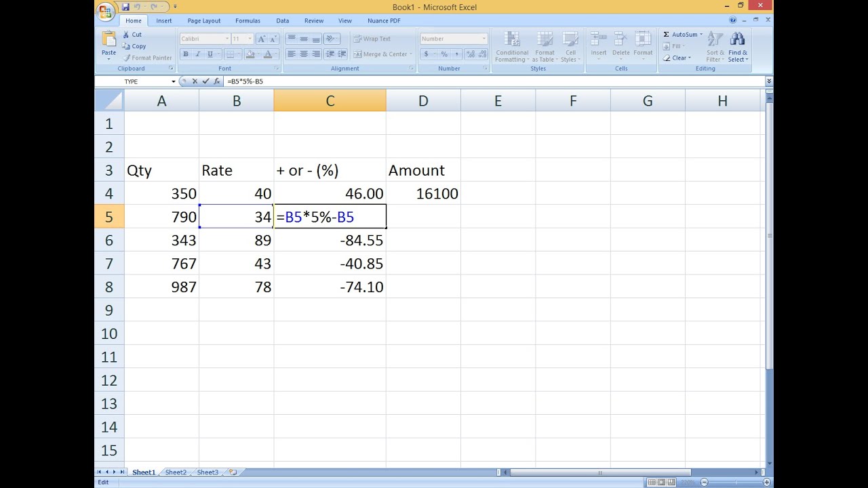Open the Name Box dropdown arrow
The image size is (868, 488).
[x=174, y=81]
